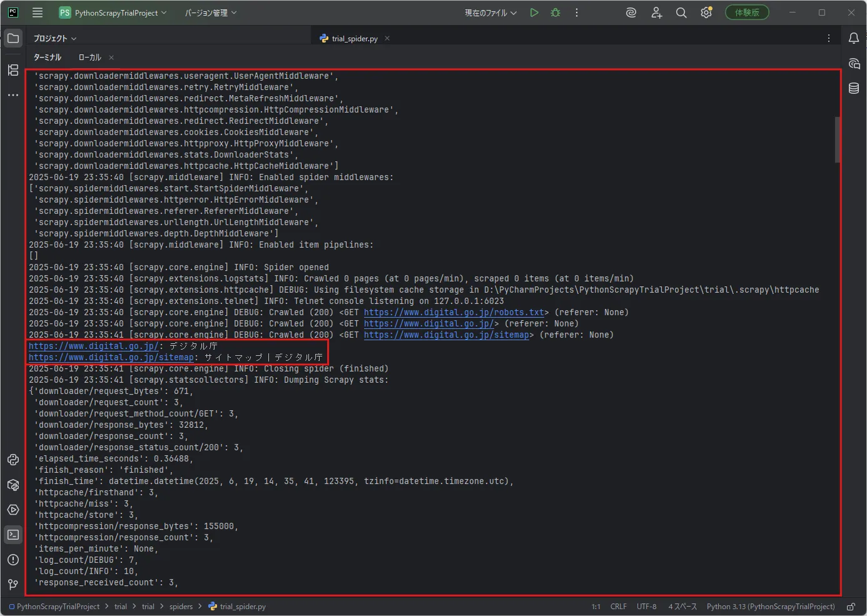Viewport: 867px width, 616px height.
Task: Open the バージョン管理 version control dropdown
Action: click(x=211, y=13)
